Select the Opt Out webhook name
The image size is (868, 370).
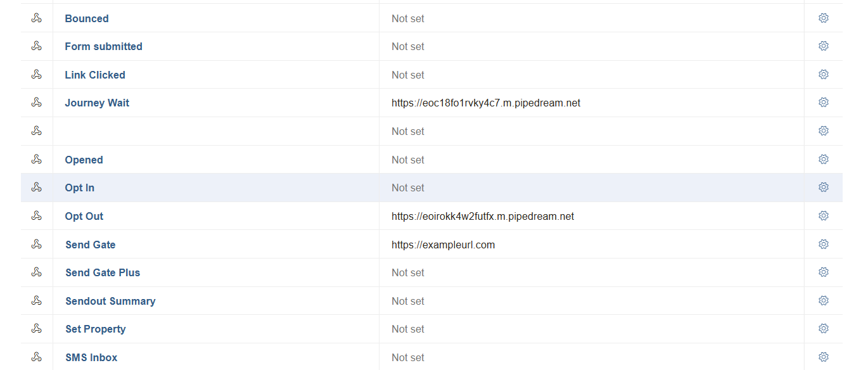coord(84,216)
